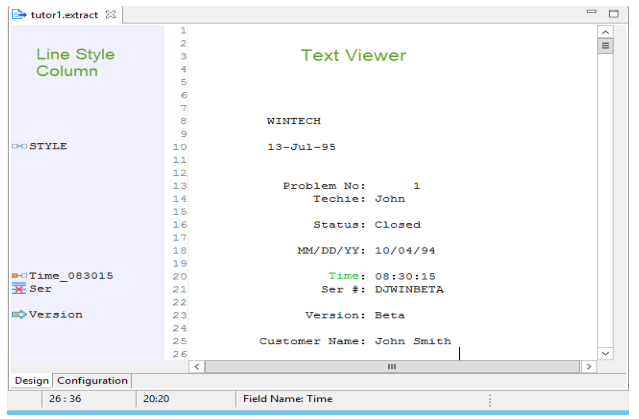Click the WINTECH text on line 8
This screenshot has height=419, width=639.
[x=293, y=121]
